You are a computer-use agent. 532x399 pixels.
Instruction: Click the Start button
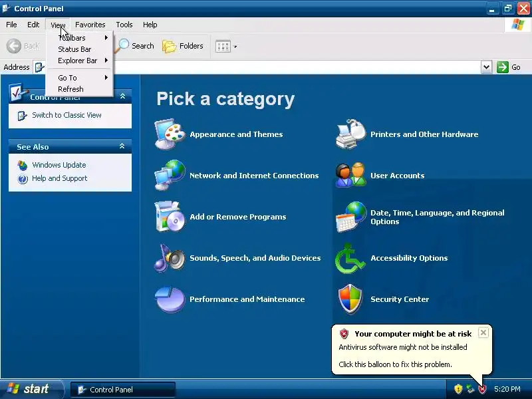[32, 389]
